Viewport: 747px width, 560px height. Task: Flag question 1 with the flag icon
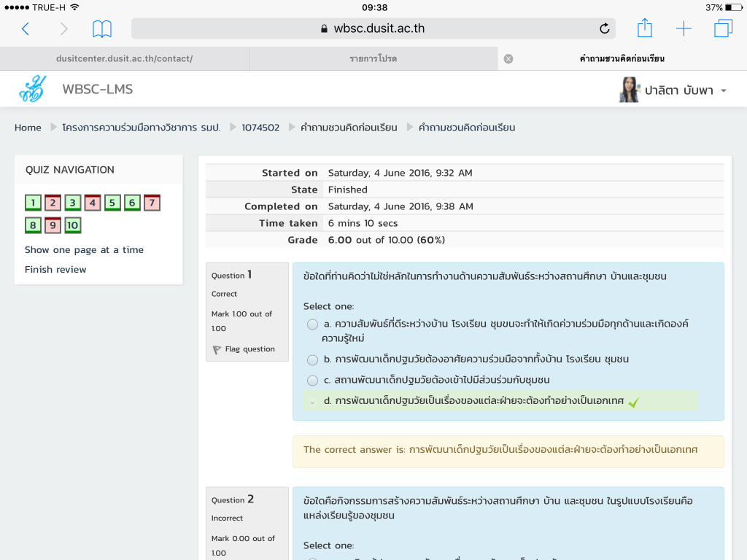click(x=217, y=349)
